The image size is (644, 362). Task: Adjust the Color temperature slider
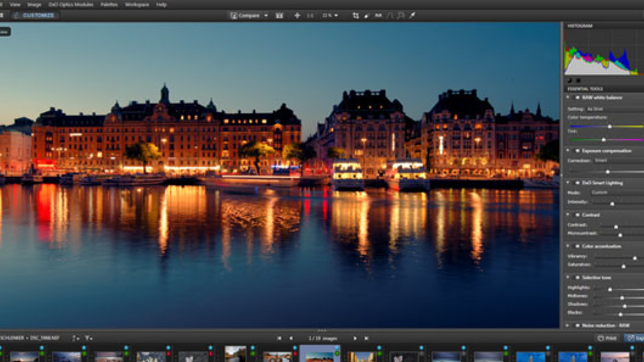[x=609, y=126]
